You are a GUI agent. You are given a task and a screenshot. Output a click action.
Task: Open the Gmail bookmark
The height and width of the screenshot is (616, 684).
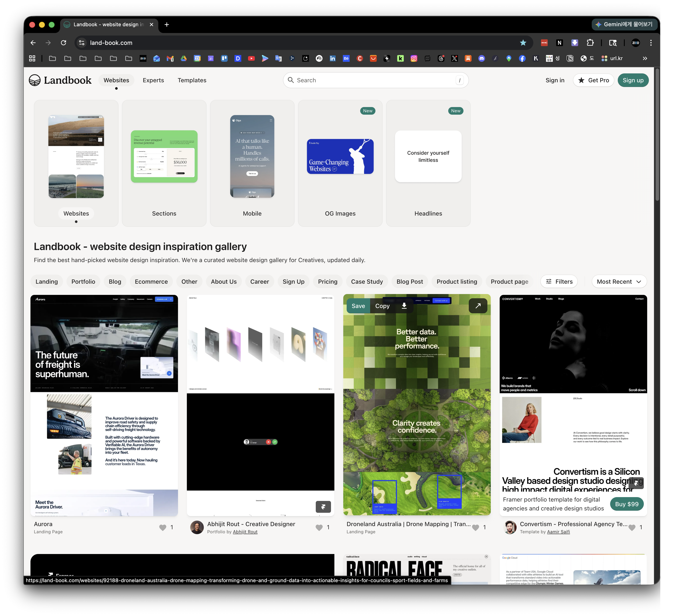click(x=170, y=59)
